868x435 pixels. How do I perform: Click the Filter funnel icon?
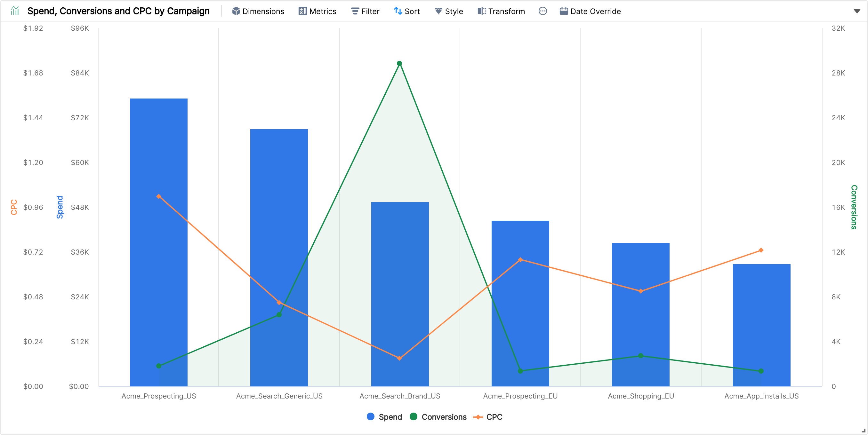coord(355,11)
